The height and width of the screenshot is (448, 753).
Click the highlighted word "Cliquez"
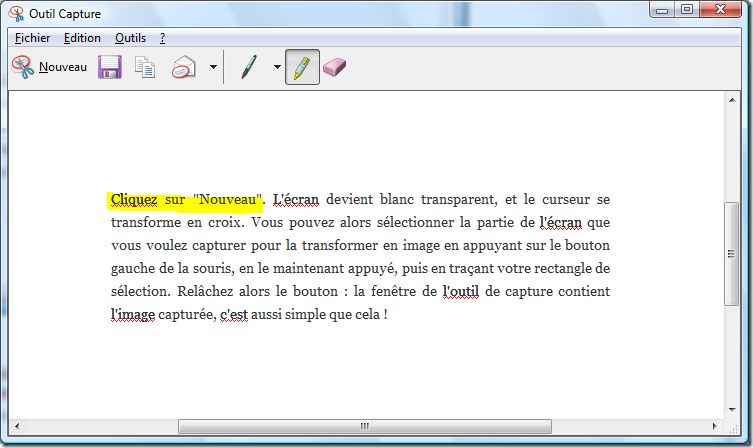(x=134, y=199)
